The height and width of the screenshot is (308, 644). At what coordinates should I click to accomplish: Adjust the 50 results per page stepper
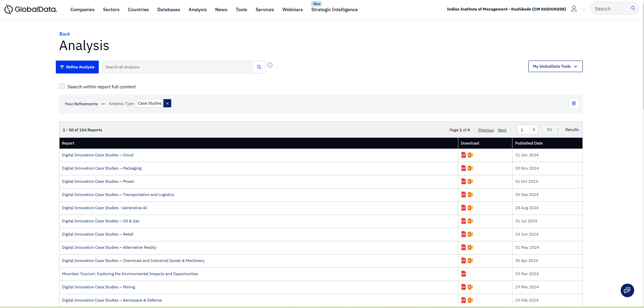point(558,130)
